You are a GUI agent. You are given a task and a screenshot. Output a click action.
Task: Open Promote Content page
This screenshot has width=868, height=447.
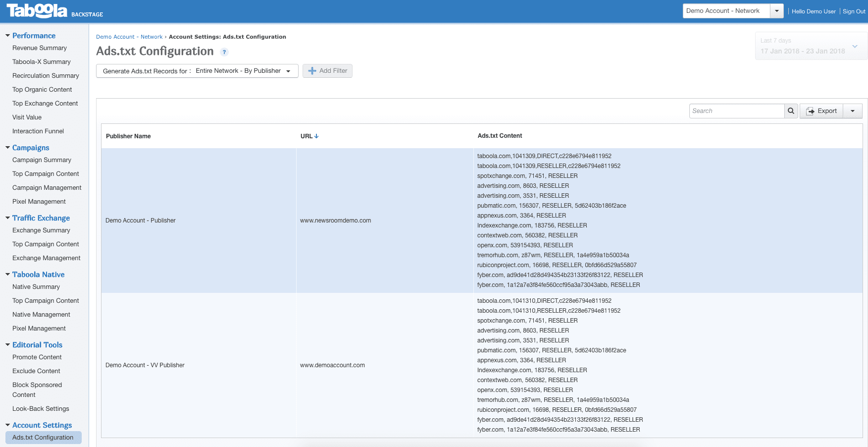click(37, 357)
